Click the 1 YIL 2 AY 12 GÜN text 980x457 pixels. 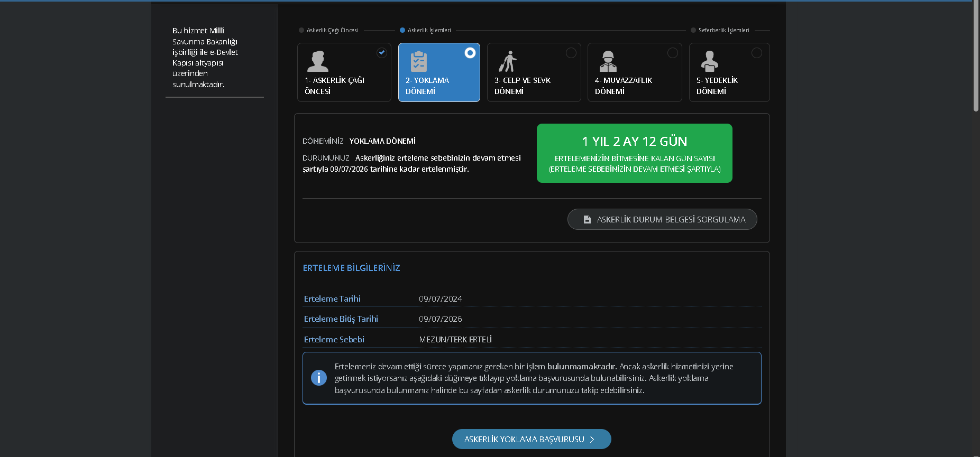(x=635, y=142)
